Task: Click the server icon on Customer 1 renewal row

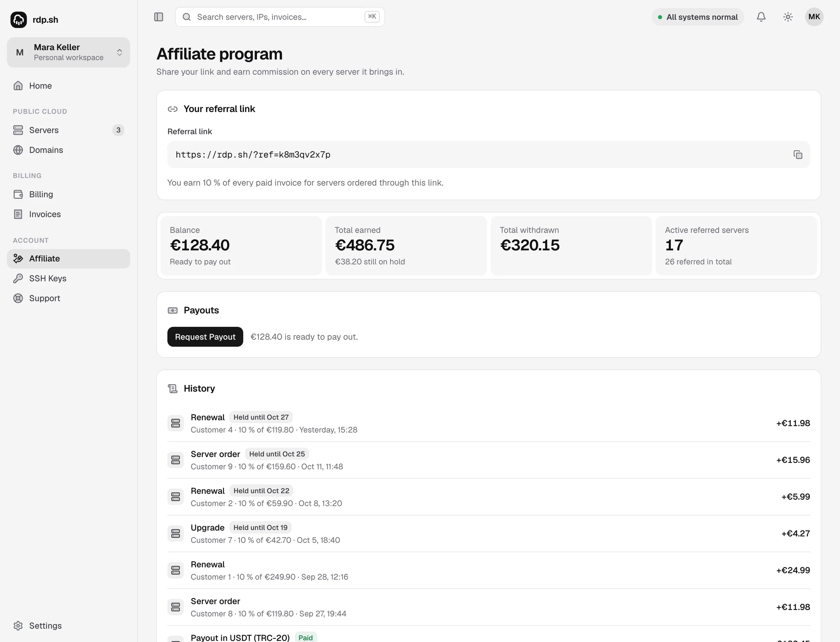Action: (x=176, y=570)
